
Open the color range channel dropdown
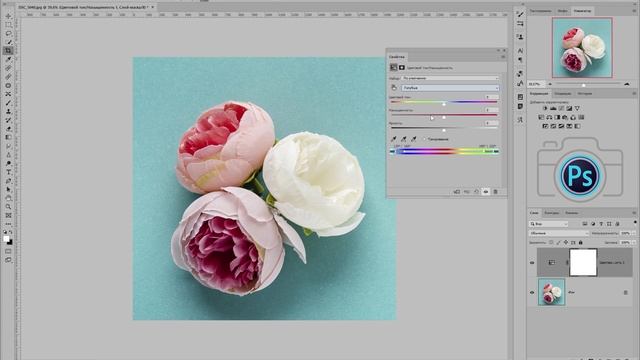point(450,88)
